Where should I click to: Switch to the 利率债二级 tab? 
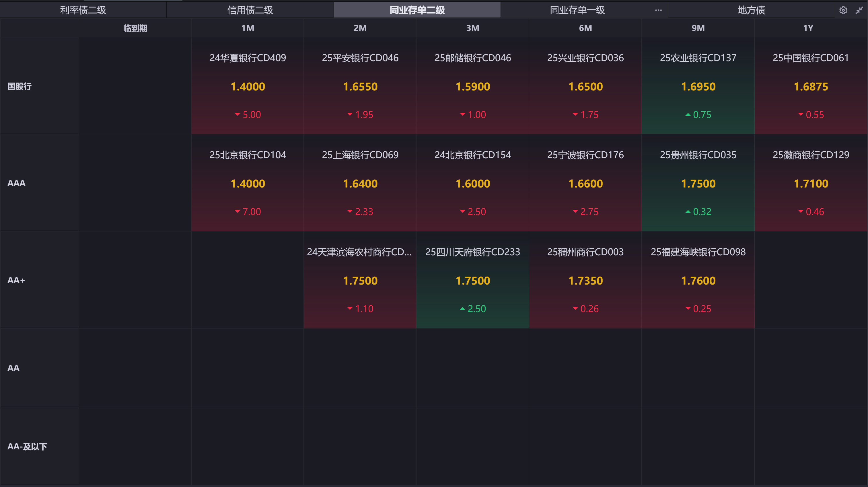(83, 10)
